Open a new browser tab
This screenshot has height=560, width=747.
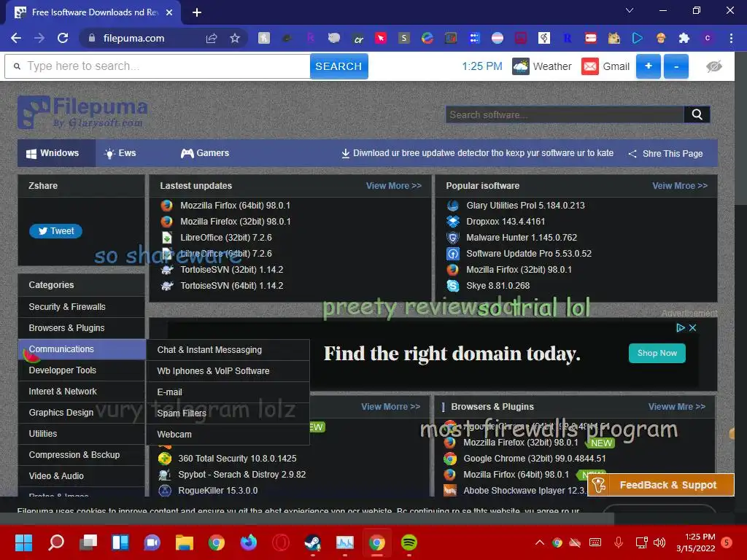click(x=197, y=12)
